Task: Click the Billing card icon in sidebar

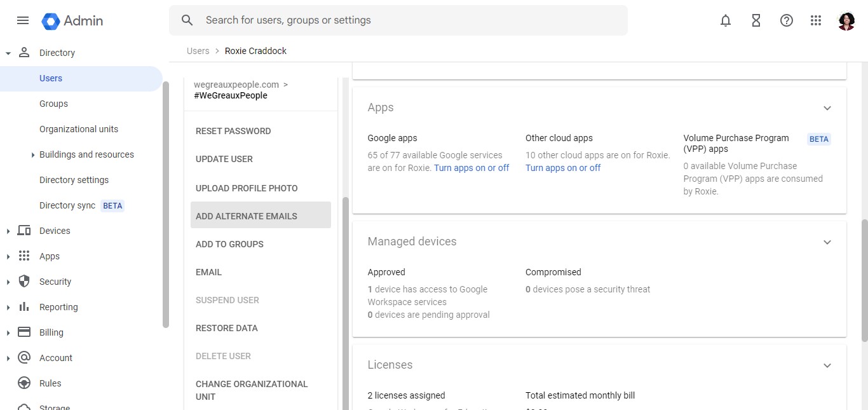Action: coord(24,332)
